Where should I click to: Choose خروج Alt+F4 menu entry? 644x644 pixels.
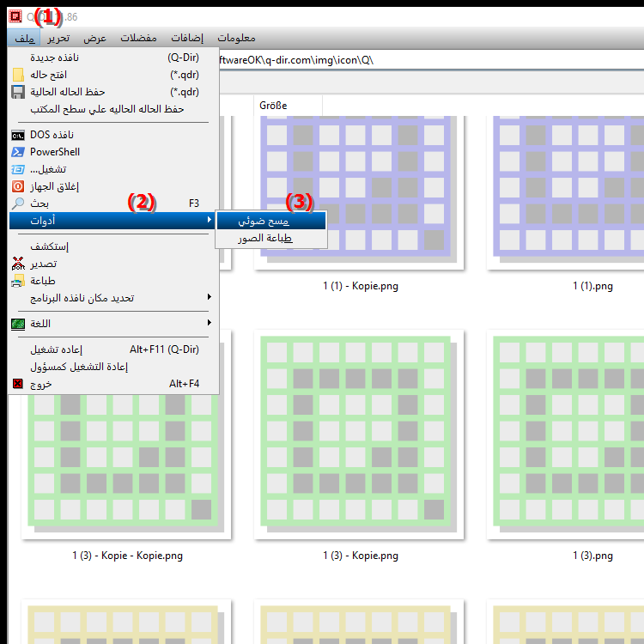coord(113,384)
